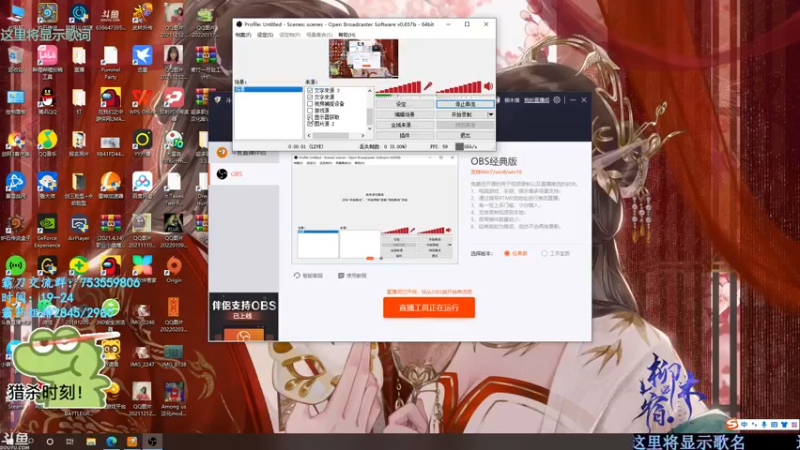Open Tencent QQ desktop shortcut
The image size is (800, 450).
click(47, 100)
